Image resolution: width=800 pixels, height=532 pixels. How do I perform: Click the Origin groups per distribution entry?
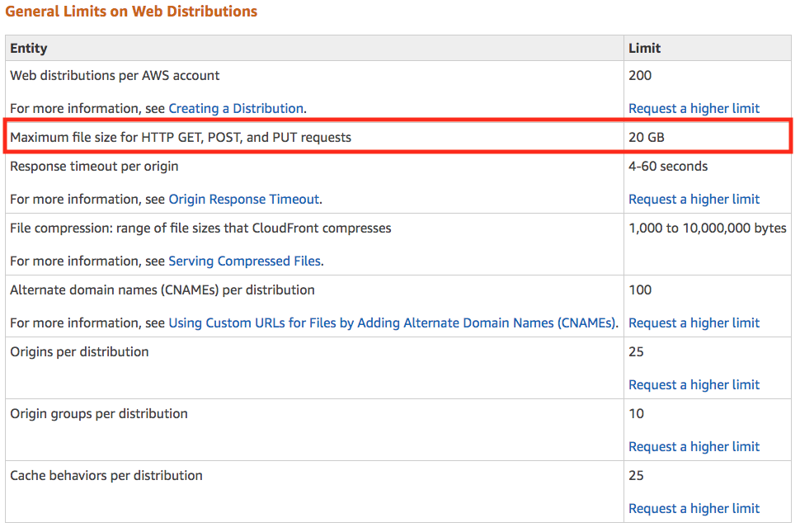click(99, 413)
